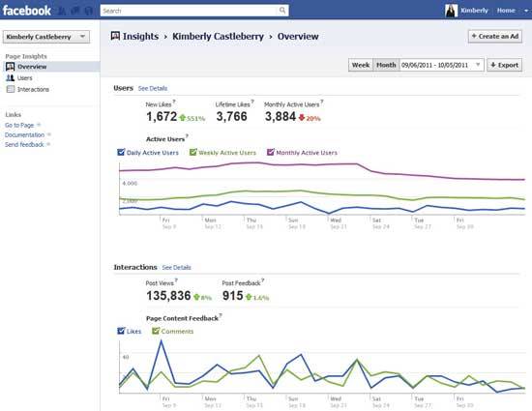
Task: Click Kimberly name in top bar
Action: 474,11
